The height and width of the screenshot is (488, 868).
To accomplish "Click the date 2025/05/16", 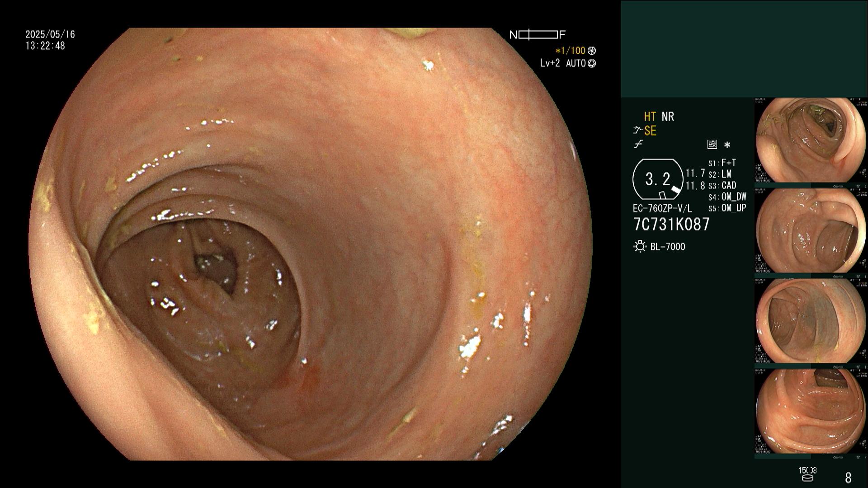I will click(50, 34).
